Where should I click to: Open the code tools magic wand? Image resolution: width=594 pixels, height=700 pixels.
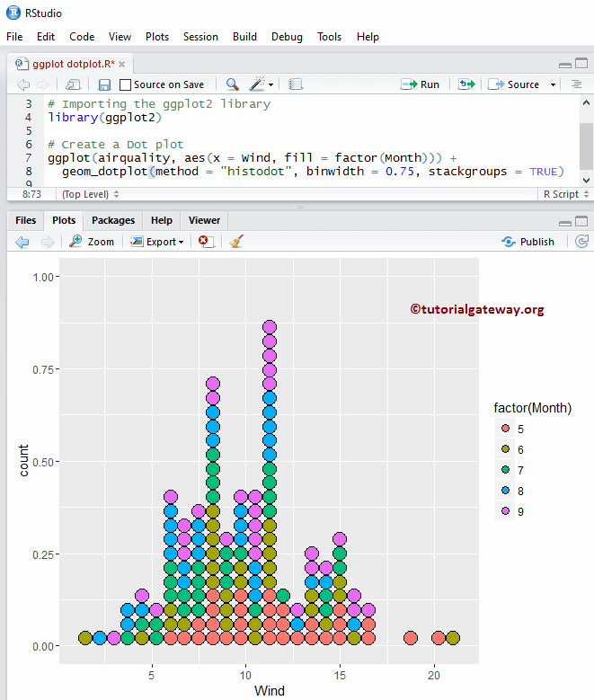coord(258,84)
